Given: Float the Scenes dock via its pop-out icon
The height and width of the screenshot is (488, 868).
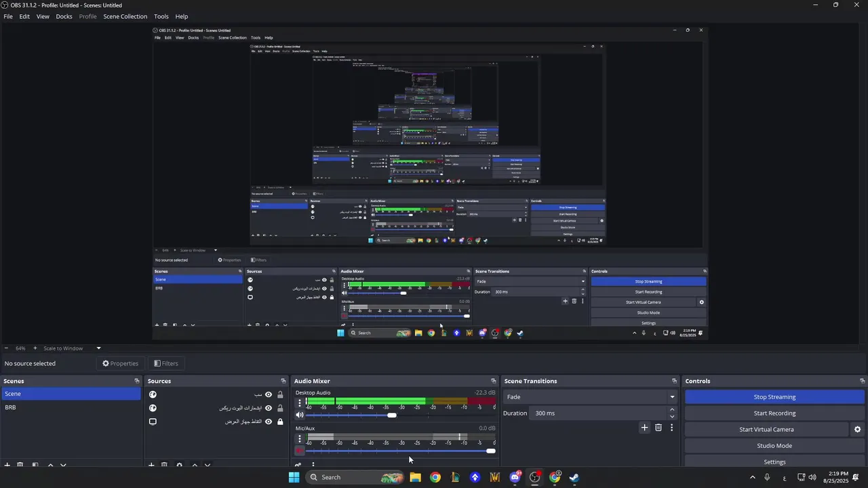Looking at the screenshot, I should pyautogui.click(x=137, y=381).
